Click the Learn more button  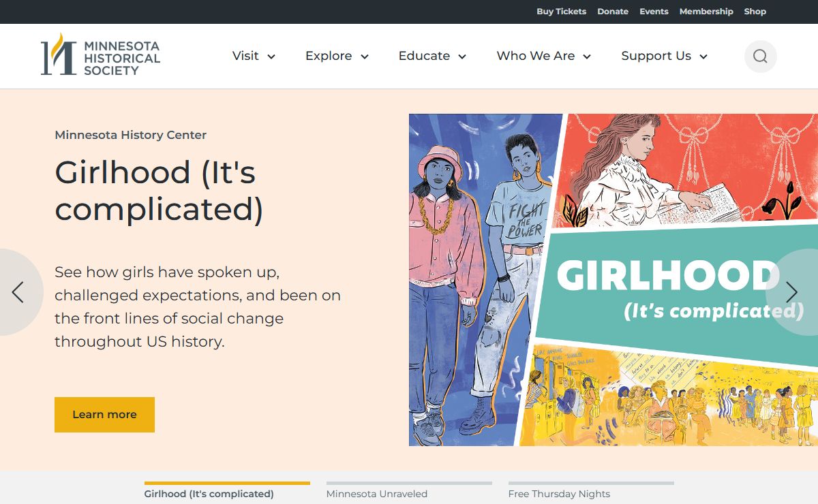click(x=104, y=415)
